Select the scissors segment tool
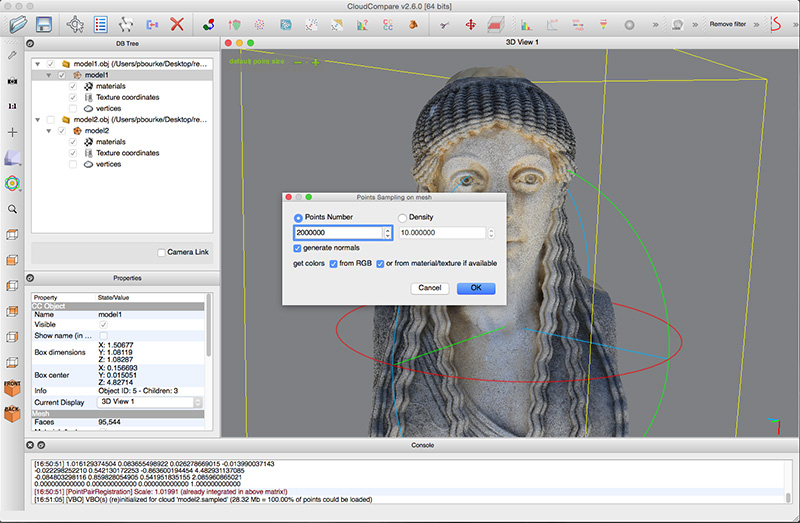Viewport: 800px width, 523px height. [444, 24]
